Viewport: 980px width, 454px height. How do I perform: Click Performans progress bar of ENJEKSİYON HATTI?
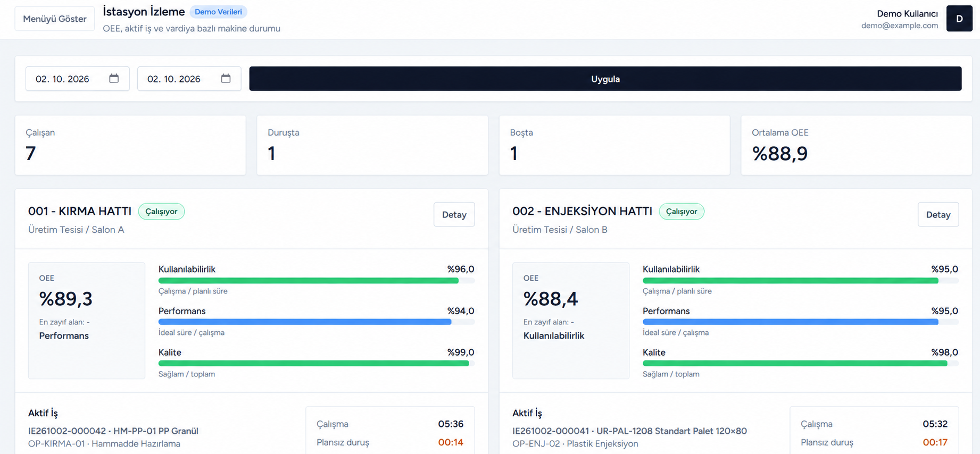[801, 322]
